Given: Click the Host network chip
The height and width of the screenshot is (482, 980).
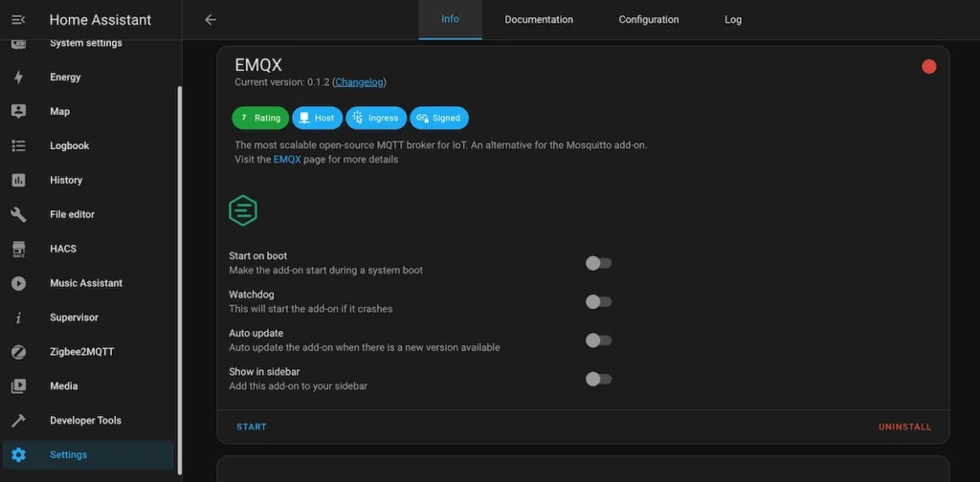Looking at the screenshot, I should (317, 118).
